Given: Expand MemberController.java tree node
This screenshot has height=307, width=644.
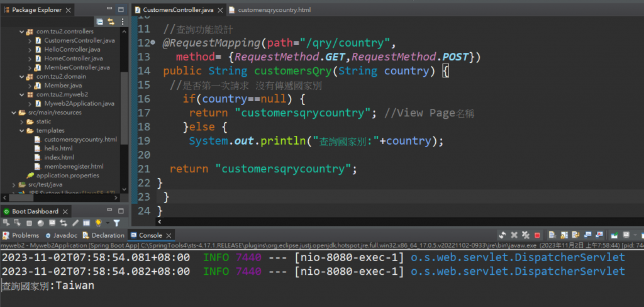Looking at the screenshot, I should (x=30, y=67).
